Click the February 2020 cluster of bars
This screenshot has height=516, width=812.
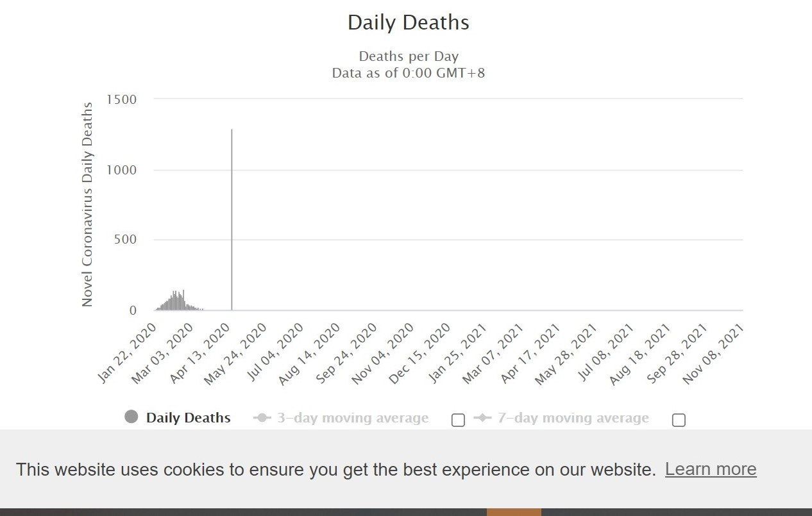pos(176,301)
